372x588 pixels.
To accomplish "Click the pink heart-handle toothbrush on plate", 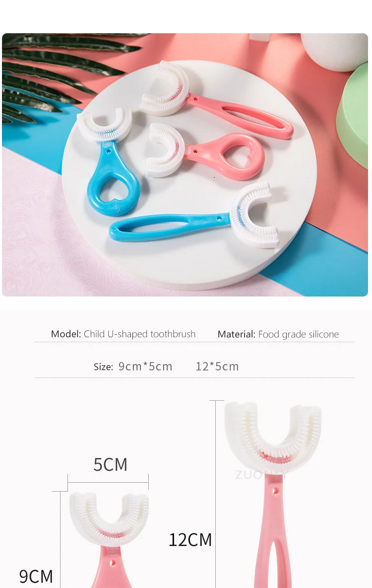I will click(204, 150).
